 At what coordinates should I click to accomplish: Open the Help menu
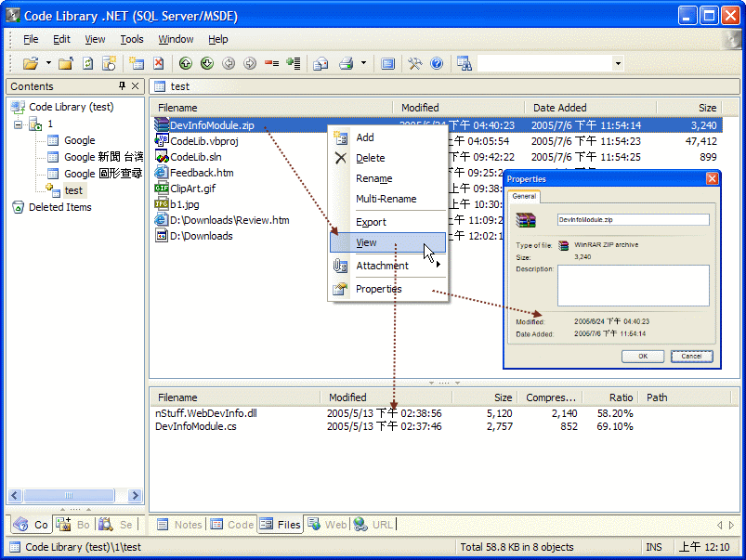click(x=218, y=39)
